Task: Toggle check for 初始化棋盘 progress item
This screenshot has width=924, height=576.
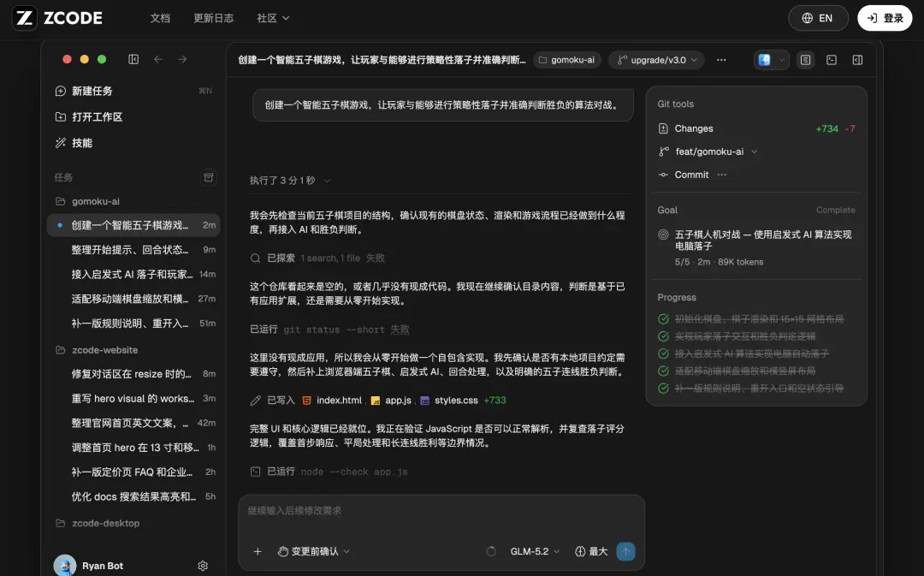Action: point(664,319)
